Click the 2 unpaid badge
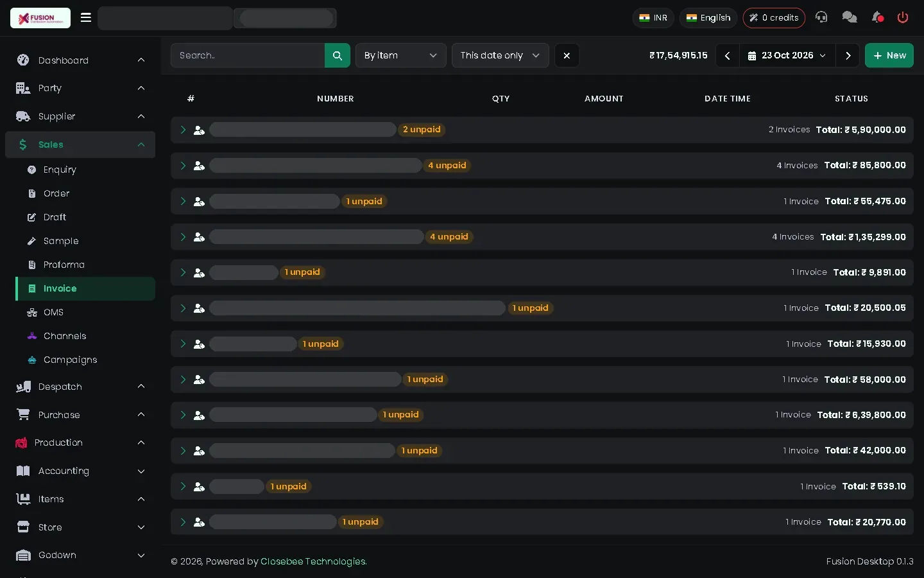 [422, 130]
